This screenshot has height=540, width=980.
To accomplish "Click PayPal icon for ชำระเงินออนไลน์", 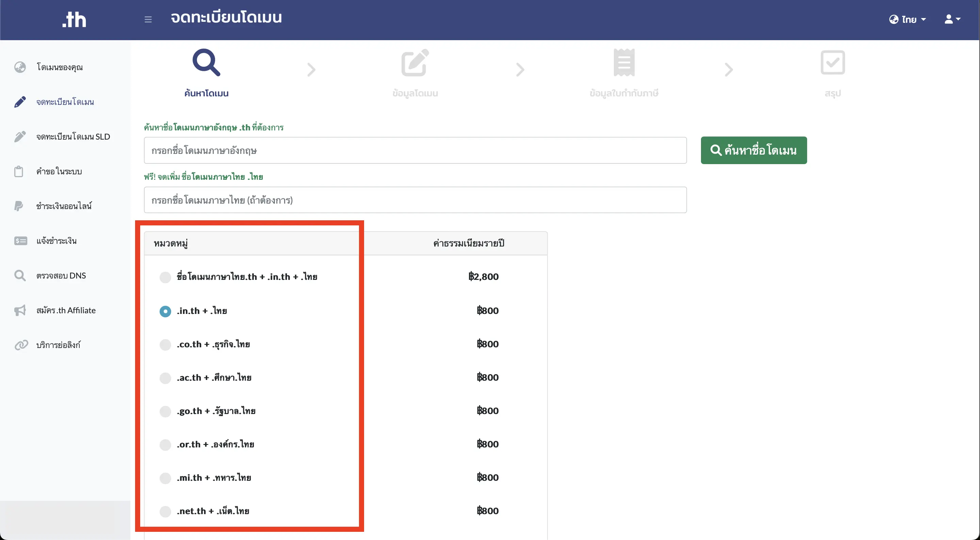I will (x=18, y=206).
